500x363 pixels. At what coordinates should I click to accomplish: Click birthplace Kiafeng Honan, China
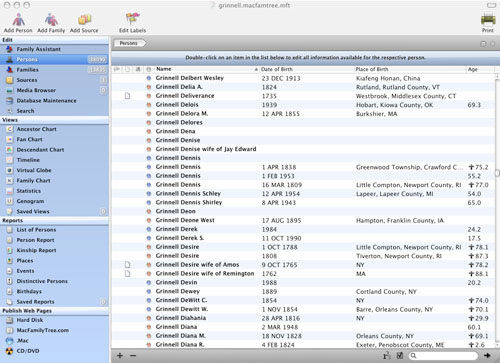point(388,78)
